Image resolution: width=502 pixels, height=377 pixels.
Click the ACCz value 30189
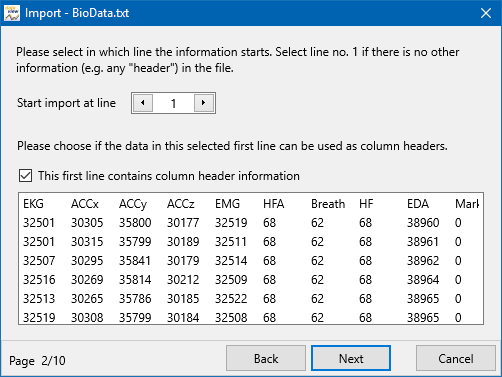coord(183,241)
